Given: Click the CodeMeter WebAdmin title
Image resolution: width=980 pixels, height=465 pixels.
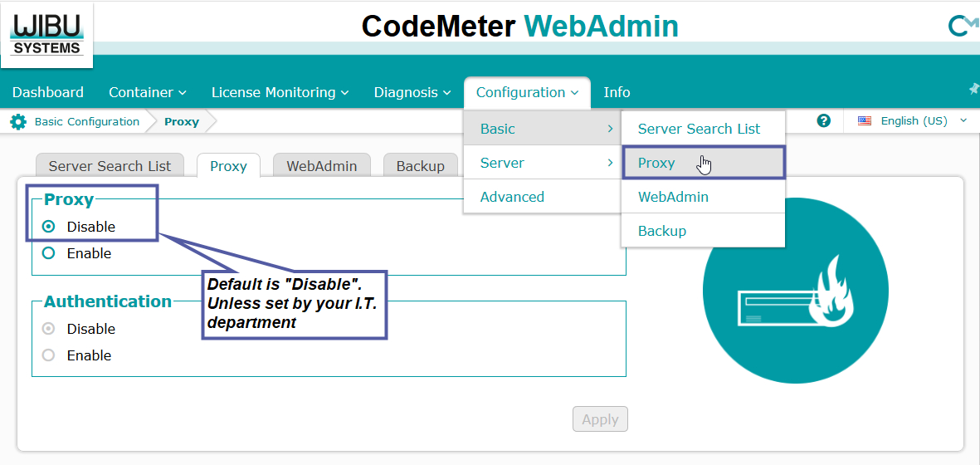Looking at the screenshot, I should [x=520, y=27].
